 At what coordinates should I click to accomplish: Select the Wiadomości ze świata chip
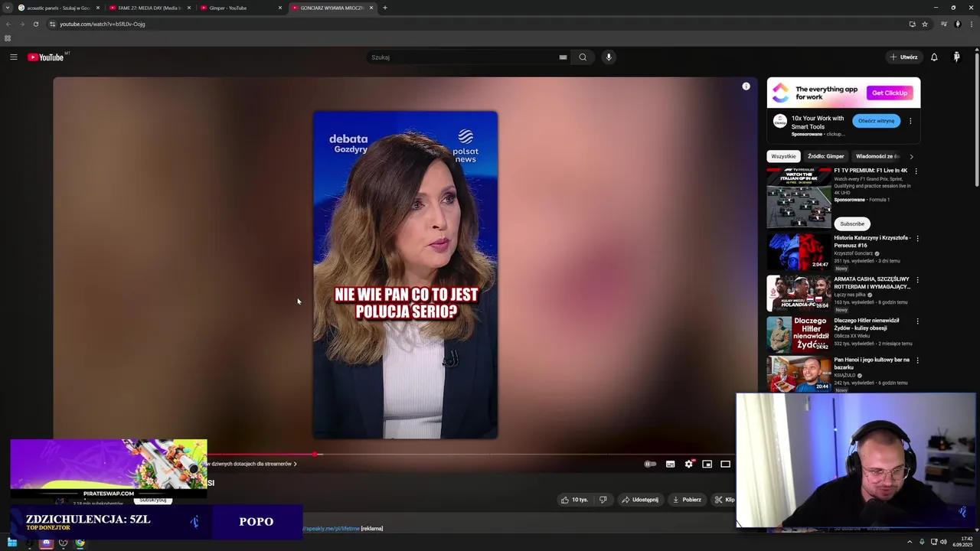(877, 156)
